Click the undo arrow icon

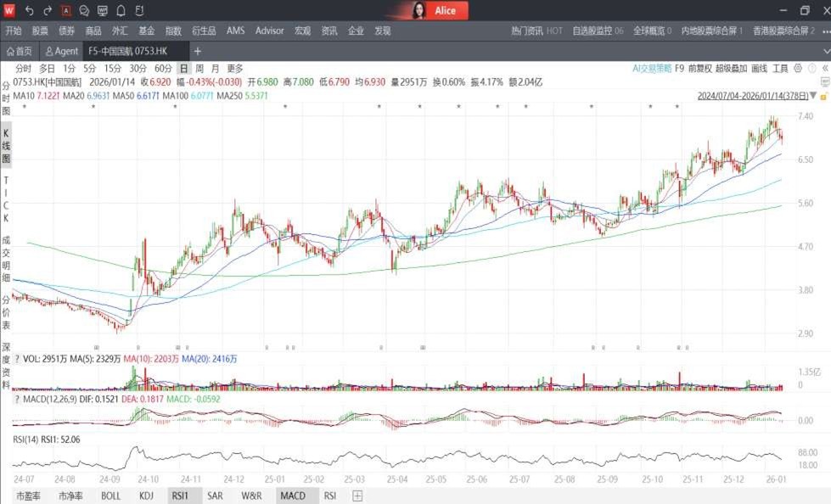[x=30, y=11]
